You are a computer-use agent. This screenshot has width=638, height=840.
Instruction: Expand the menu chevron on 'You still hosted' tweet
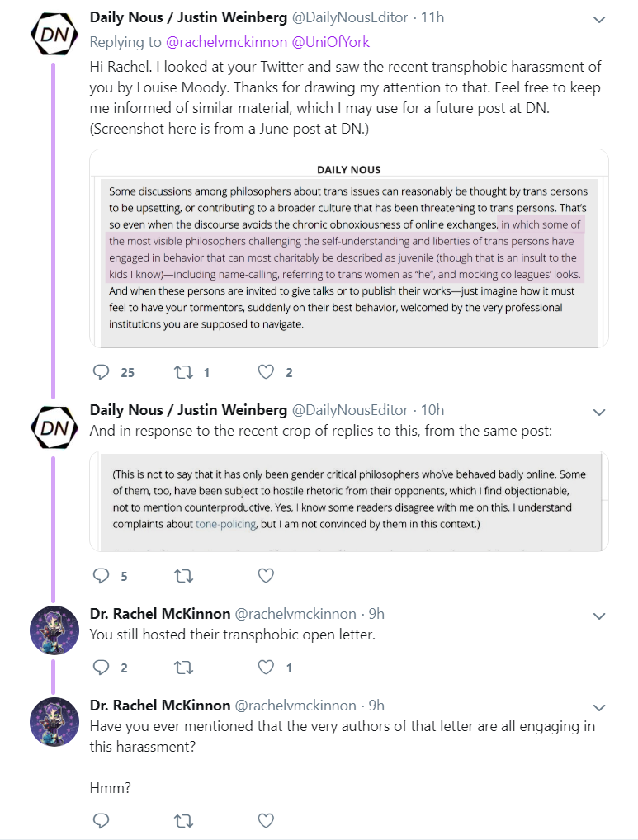tap(599, 616)
